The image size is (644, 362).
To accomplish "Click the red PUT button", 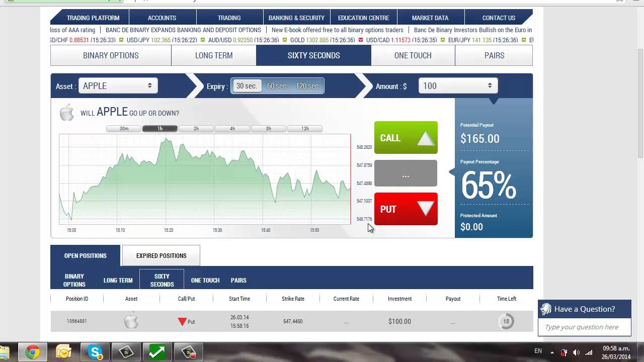I will click(406, 209).
